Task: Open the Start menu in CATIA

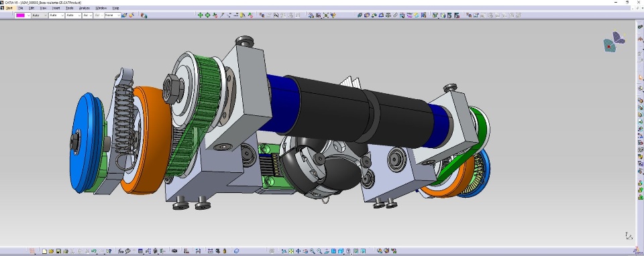Action: pyautogui.click(x=9, y=8)
